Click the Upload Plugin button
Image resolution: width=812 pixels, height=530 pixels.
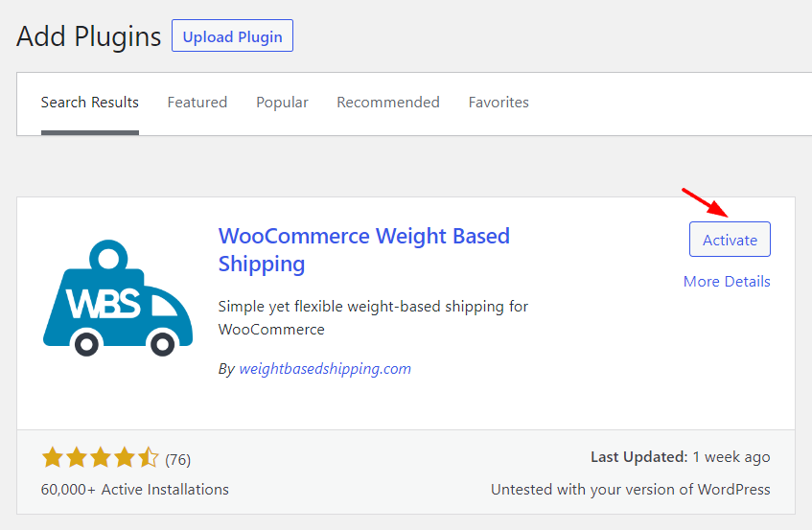click(233, 35)
